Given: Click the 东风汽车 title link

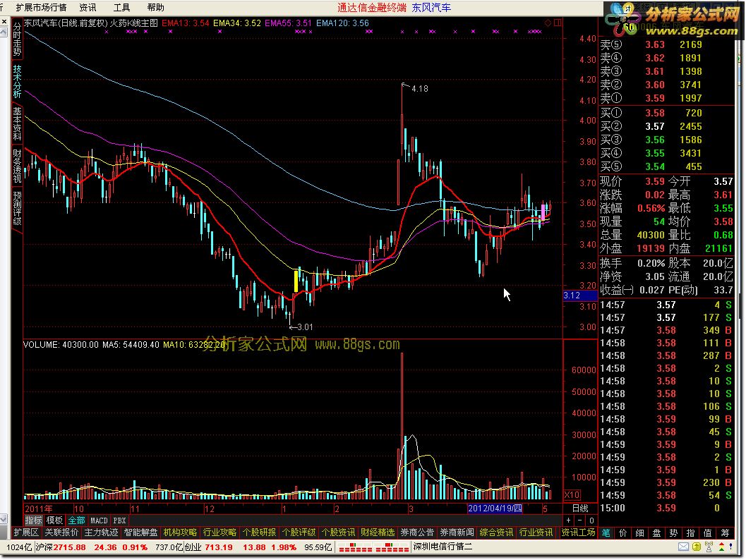Looking at the screenshot, I should tap(431, 8).
